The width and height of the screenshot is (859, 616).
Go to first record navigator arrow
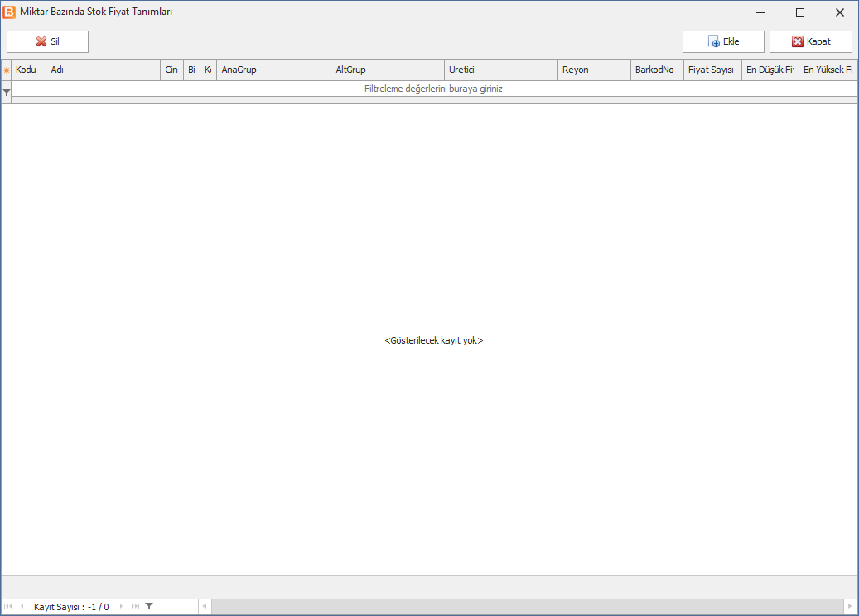(x=7, y=606)
